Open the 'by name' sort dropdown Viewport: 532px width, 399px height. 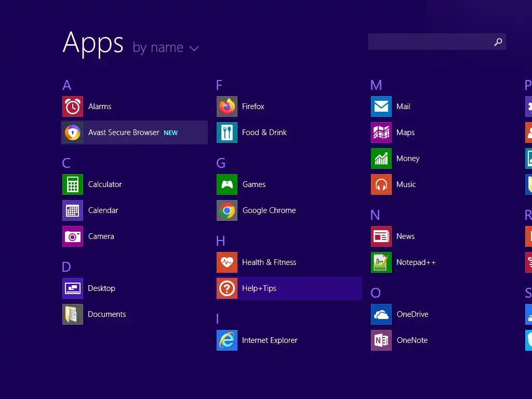click(x=165, y=47)
